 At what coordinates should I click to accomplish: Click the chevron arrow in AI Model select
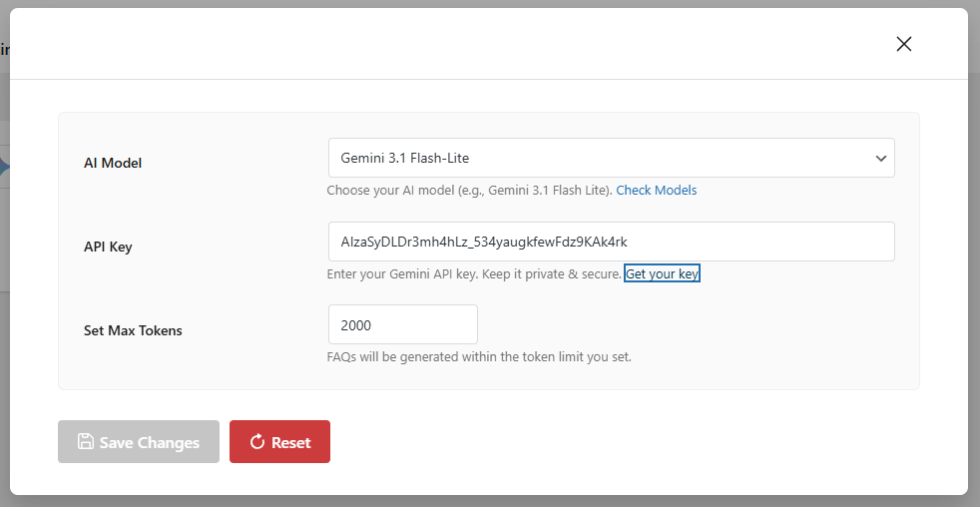point(881,159)
